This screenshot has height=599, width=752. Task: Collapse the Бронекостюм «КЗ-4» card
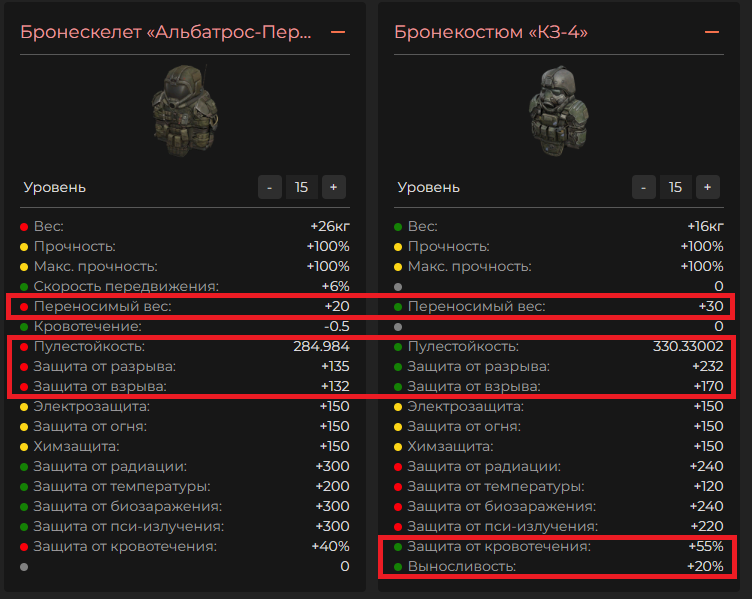click(712, 32)
